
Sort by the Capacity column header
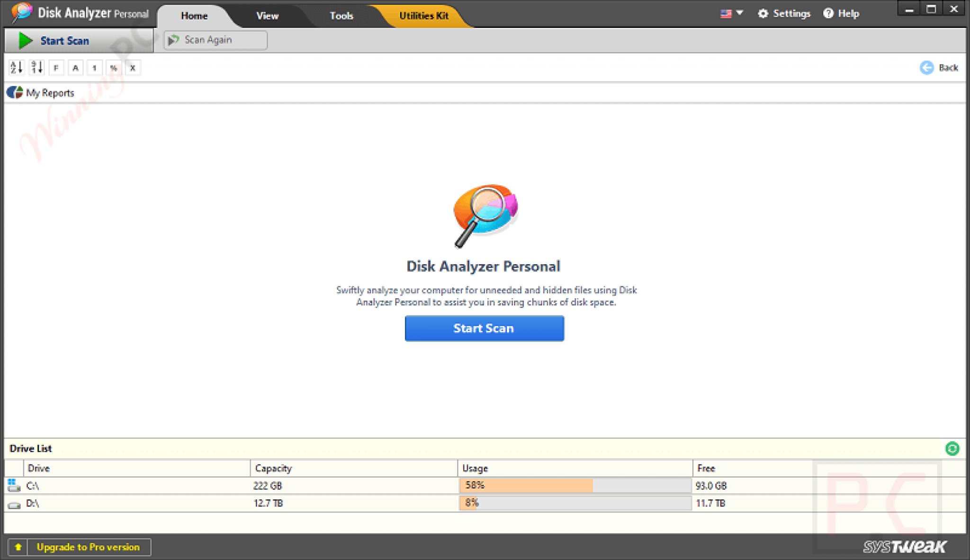353,468
